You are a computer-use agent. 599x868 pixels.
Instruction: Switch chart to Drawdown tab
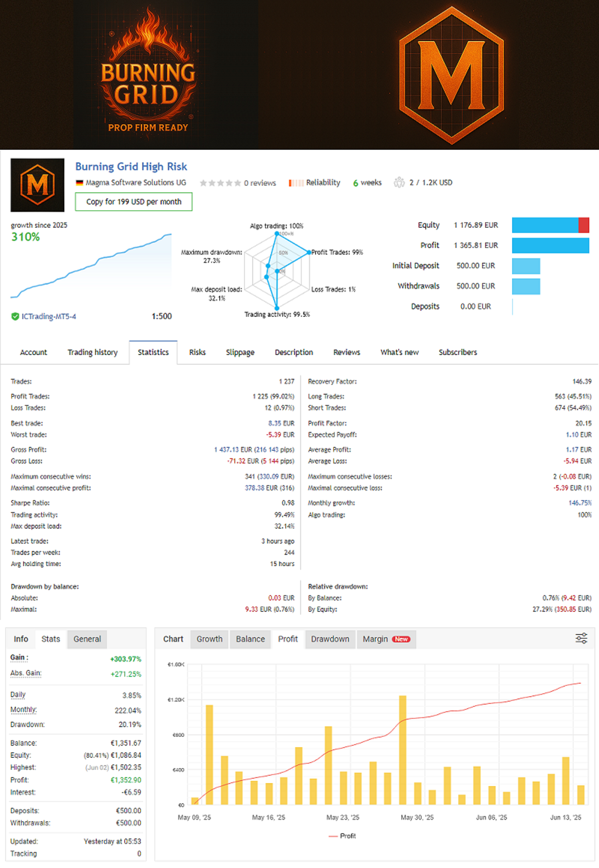tap(330, 639)
